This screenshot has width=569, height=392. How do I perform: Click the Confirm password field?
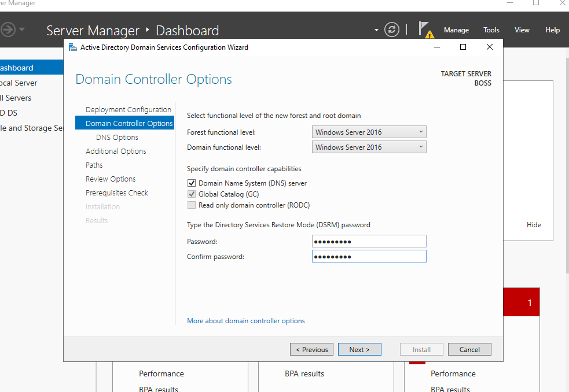(x=369, y=257)
